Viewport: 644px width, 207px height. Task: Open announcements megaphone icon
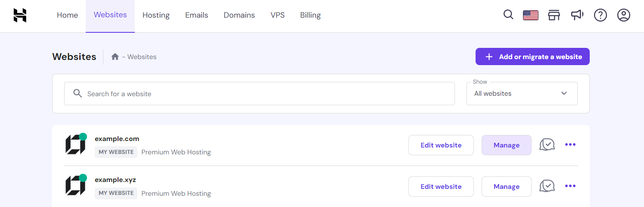[x=577, y=15]
